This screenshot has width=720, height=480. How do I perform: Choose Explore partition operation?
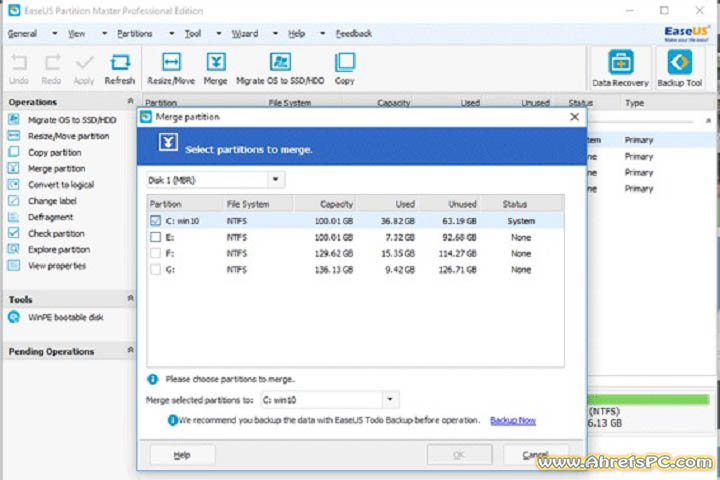tap(59, 249)
